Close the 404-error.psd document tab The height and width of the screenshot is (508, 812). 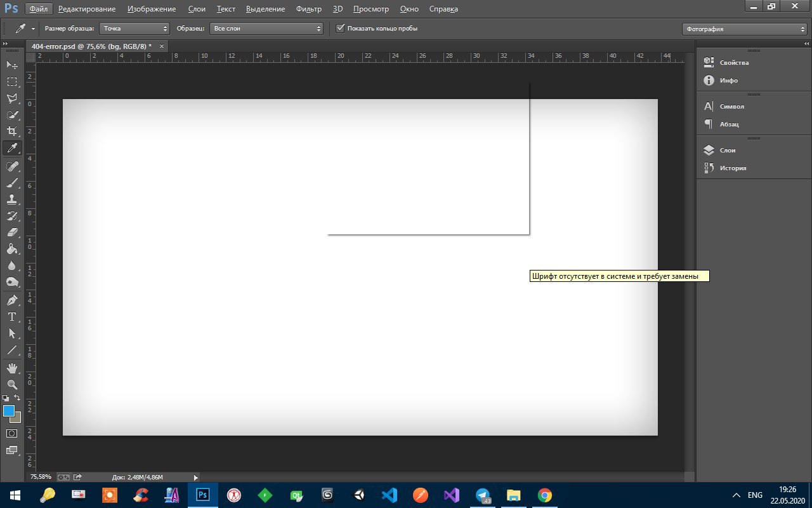point(162,46)
